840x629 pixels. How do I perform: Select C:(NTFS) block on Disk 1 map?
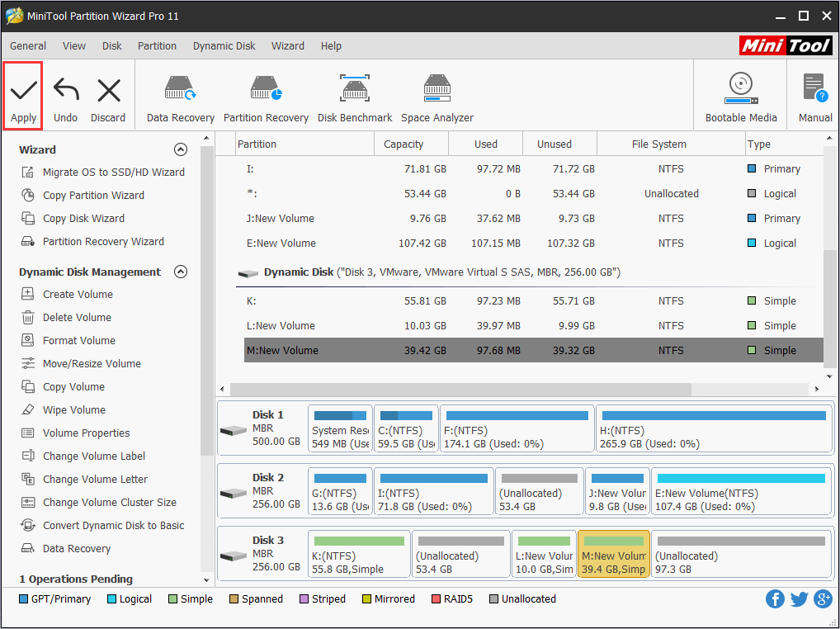click(x=406, y=429)
